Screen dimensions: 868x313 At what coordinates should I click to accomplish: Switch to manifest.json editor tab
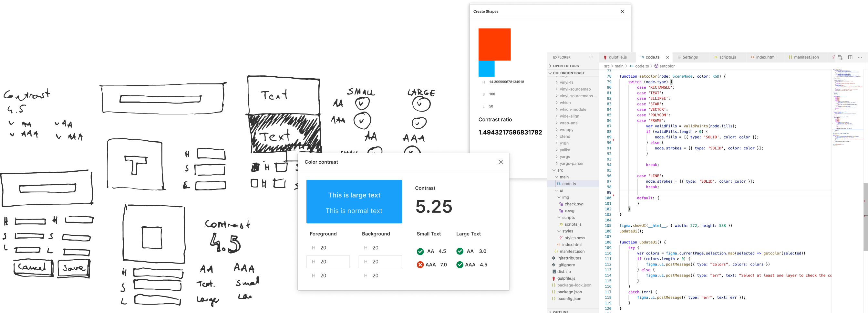click(806, 57)
